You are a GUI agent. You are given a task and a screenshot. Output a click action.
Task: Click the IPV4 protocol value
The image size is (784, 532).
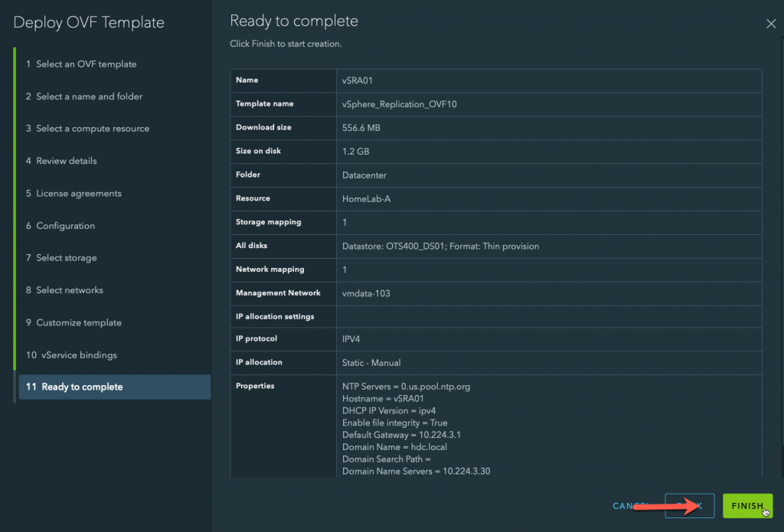click(351, 339)
